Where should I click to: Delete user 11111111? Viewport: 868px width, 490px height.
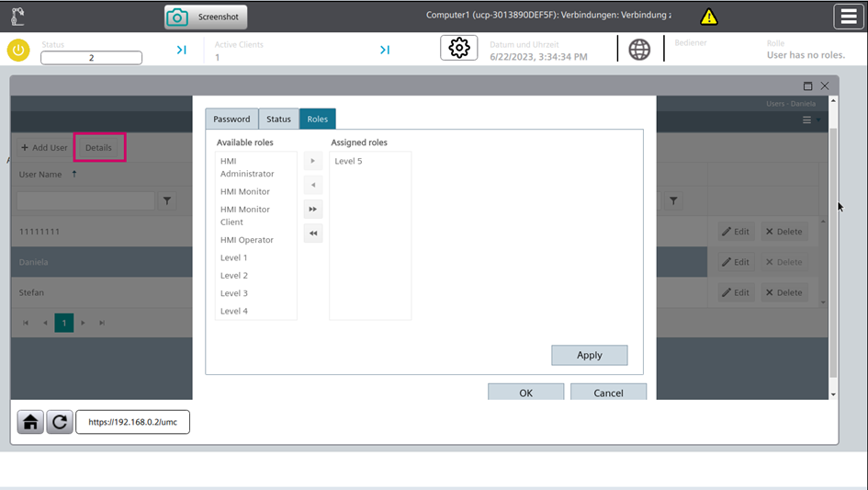point(783,232)
